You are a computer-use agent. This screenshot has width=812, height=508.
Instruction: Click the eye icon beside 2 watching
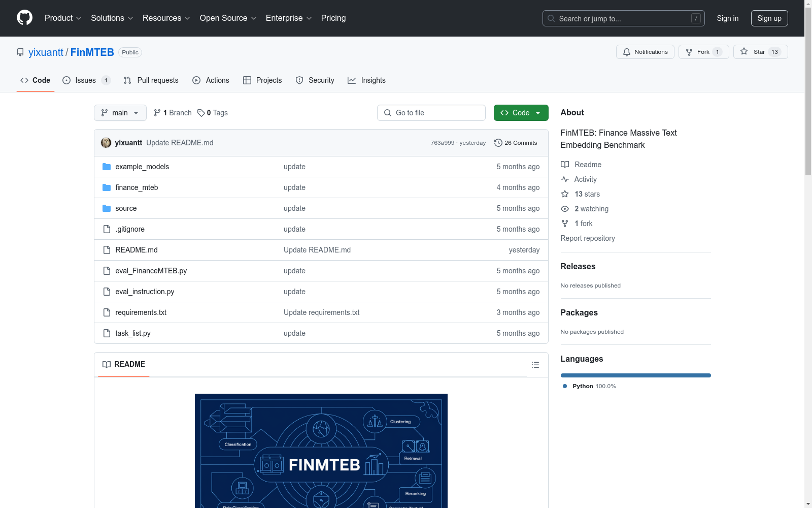[x=565, y=209]
